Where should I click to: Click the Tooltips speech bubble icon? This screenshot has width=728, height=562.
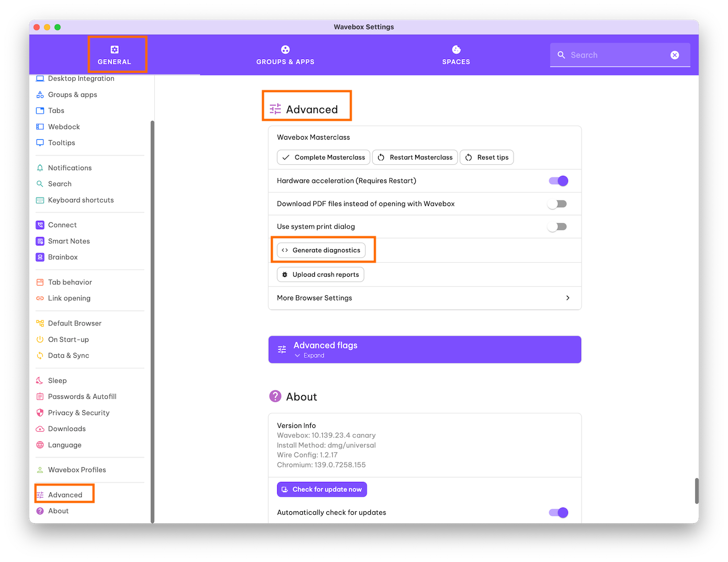40,143
